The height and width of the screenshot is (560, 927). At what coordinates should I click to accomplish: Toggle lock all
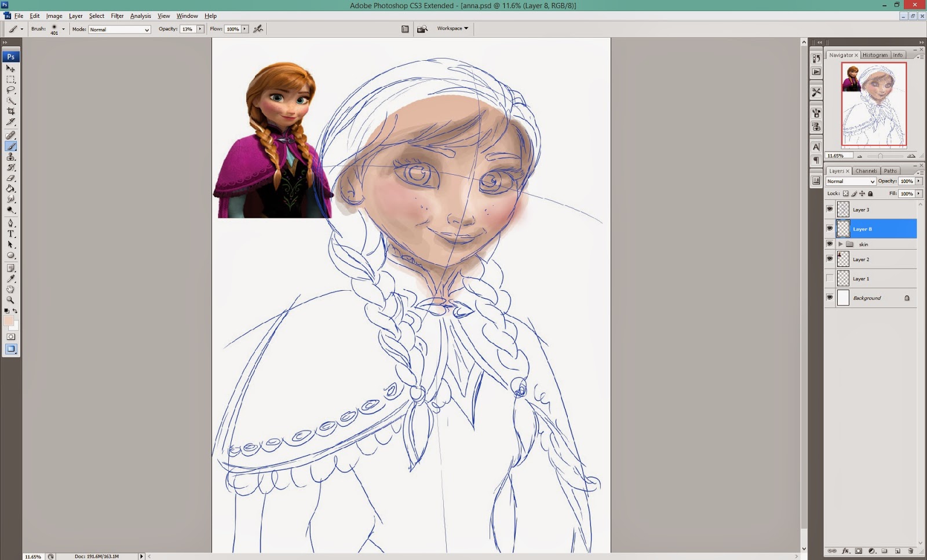tap(870, 193)
